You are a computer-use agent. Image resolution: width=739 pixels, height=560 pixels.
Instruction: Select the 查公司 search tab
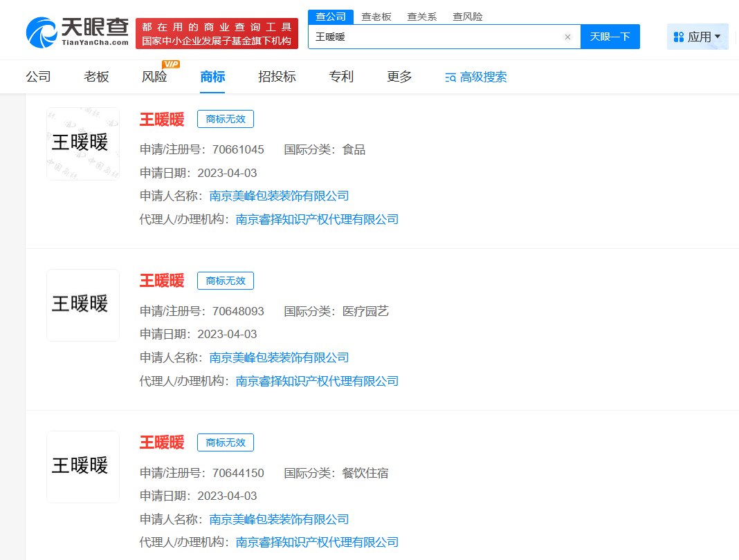click(x=331, y=17)
